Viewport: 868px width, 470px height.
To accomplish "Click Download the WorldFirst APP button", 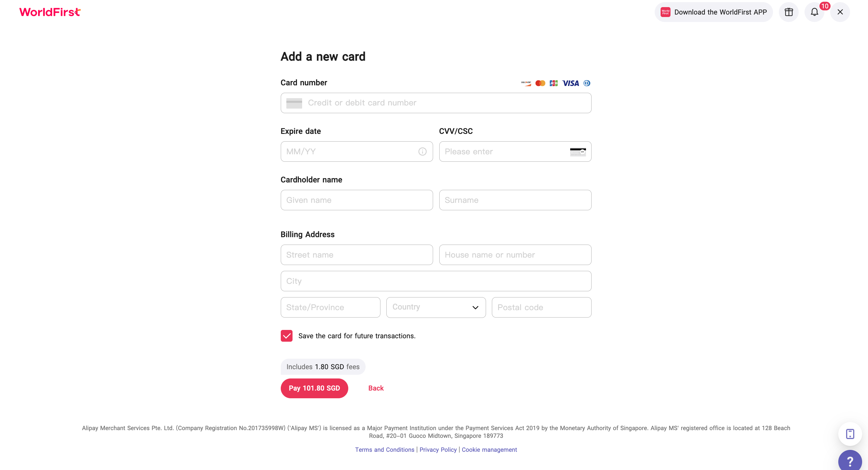I will click(713, 12).
